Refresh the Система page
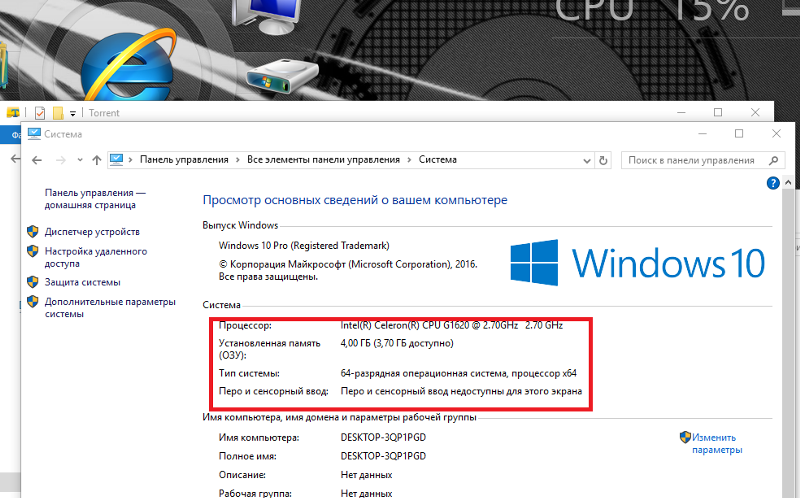Screen dimensions: 800x498 [603, 160]
